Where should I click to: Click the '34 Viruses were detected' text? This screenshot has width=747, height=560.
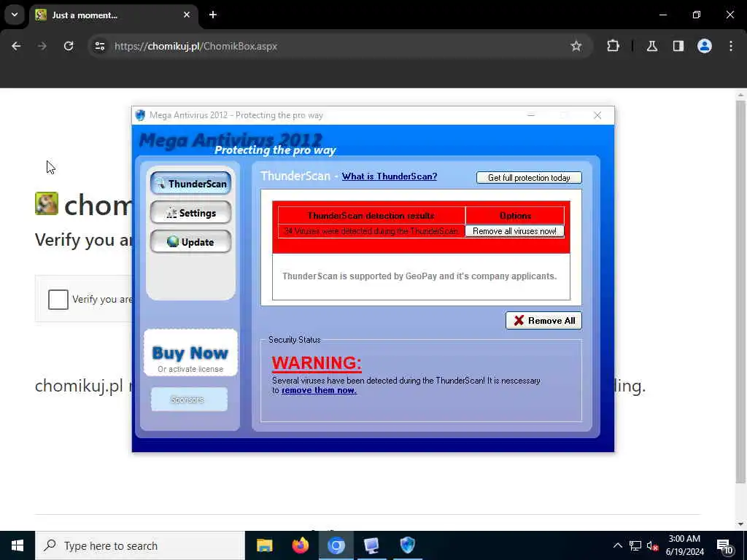371,231
